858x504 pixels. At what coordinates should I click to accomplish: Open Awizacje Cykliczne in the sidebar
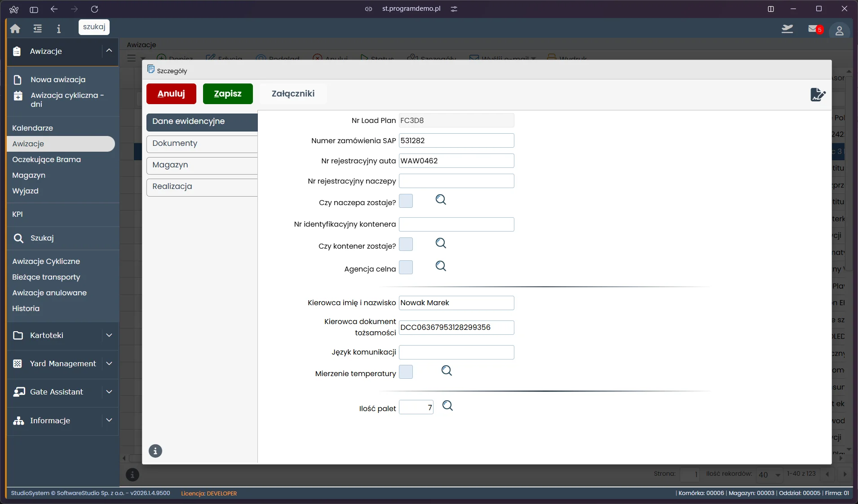pos(46,262)
